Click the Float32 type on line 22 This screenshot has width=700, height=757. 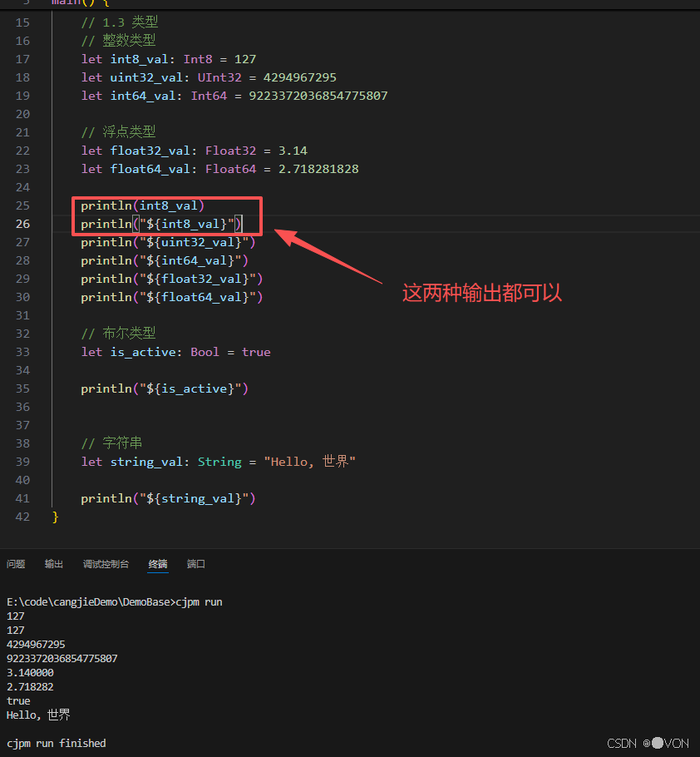coord(230,151)
